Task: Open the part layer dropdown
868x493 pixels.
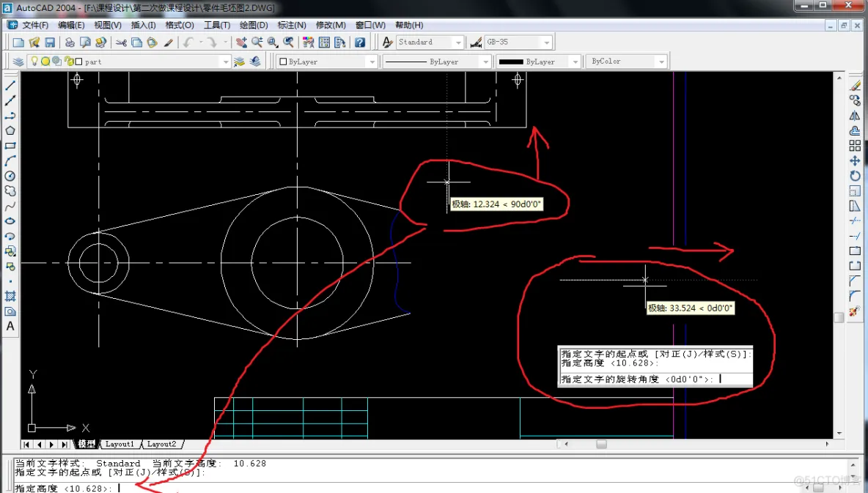Action: coord(225,62)
